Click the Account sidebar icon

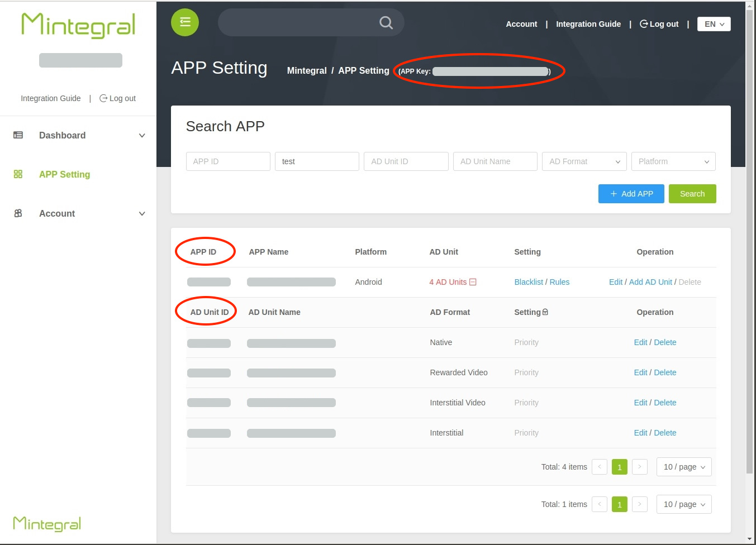pyautogui.click(x=18, y=213)
